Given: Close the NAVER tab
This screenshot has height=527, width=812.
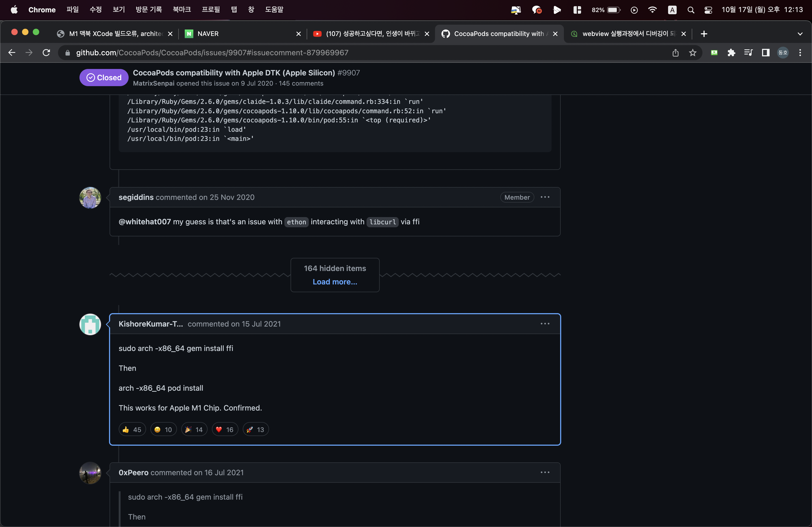Looking at the screenshot, I should [x=299, y=34].
